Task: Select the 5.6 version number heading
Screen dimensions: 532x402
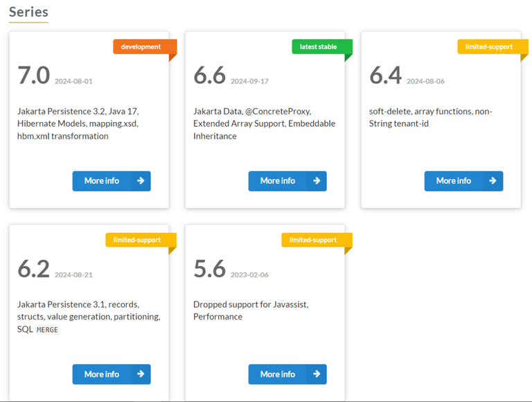Action: click(210, 268)
